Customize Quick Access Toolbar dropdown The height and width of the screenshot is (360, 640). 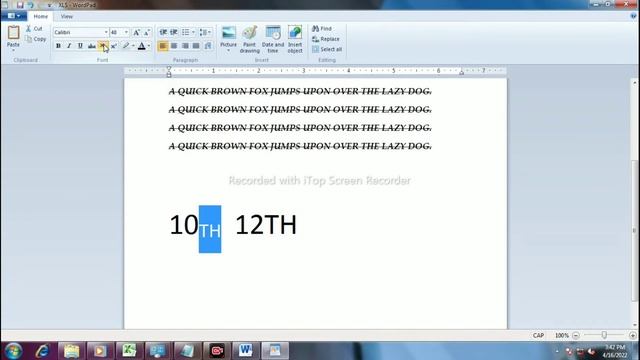pyautogui.click(x=49, y=5)
